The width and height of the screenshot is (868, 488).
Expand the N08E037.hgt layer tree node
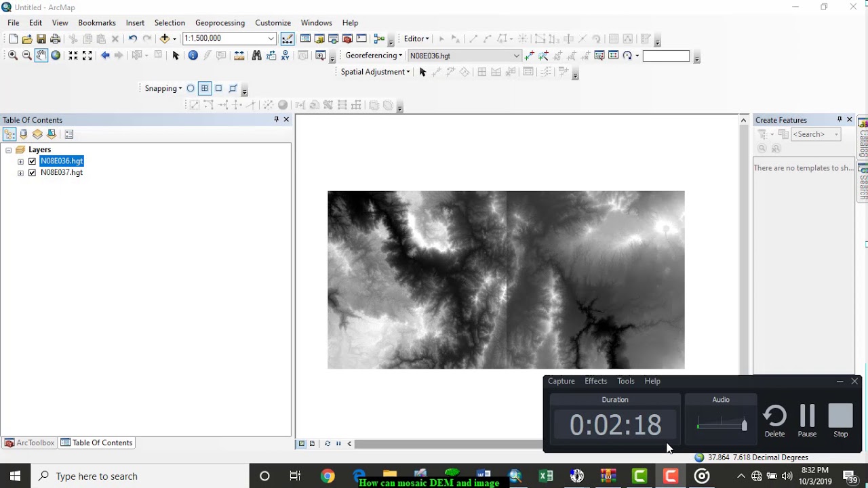[20, 173]
